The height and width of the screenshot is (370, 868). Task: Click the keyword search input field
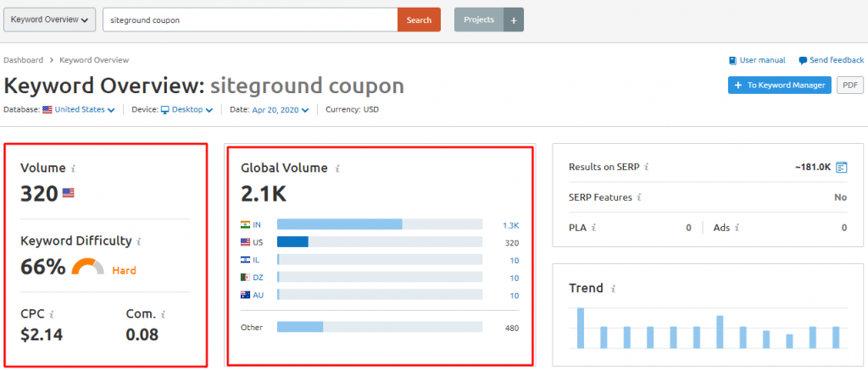click(250, 20)
